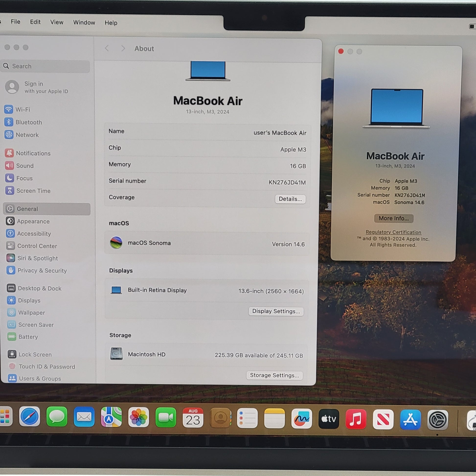Launch FaceTime from the Dock
The height and width of the screenshot is (476, 476).
166,418
